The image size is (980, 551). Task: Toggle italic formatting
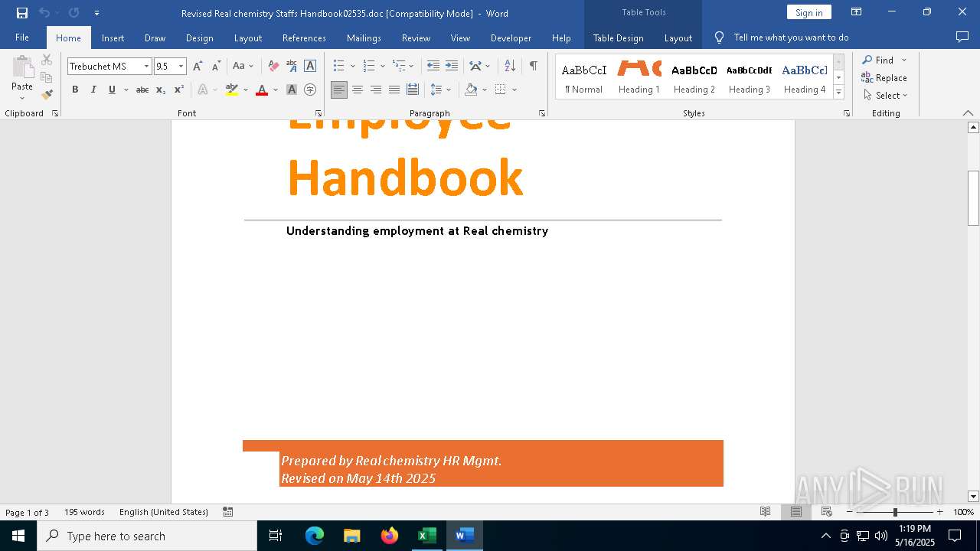point(93,90)
